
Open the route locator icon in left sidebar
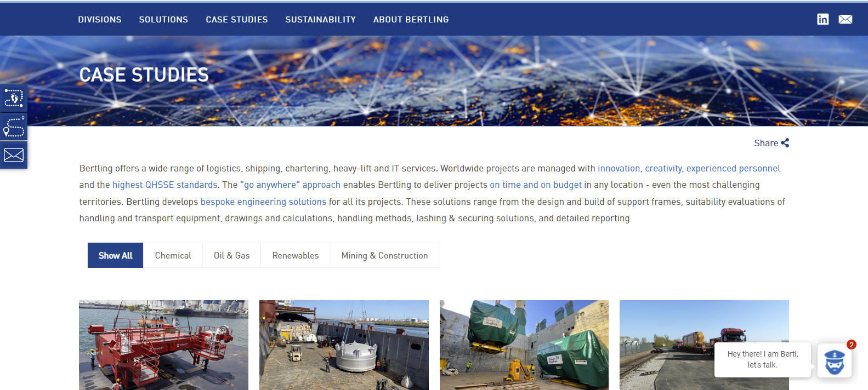(x=14, y=127)
